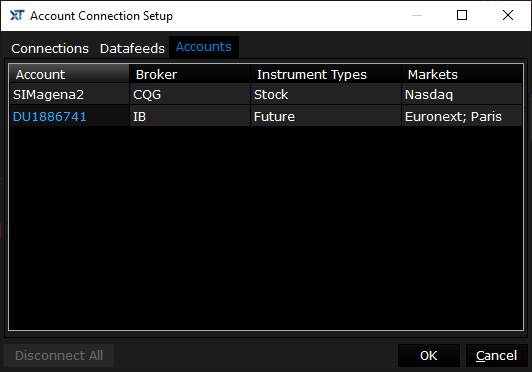Viewport: 532px width, 372px height.
Task: Click the Markets column header
Action: (x=462, y=74)
